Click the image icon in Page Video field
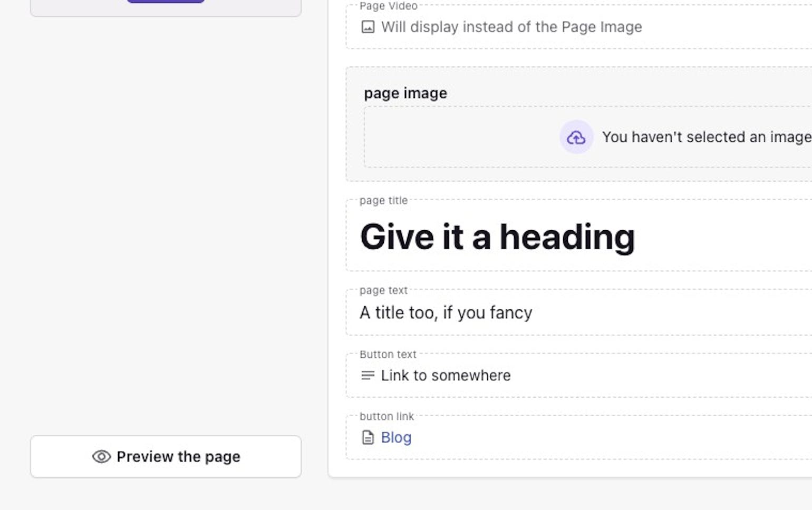Image resolution: width=812 pixels, height=510 pixels. (368, 27)
